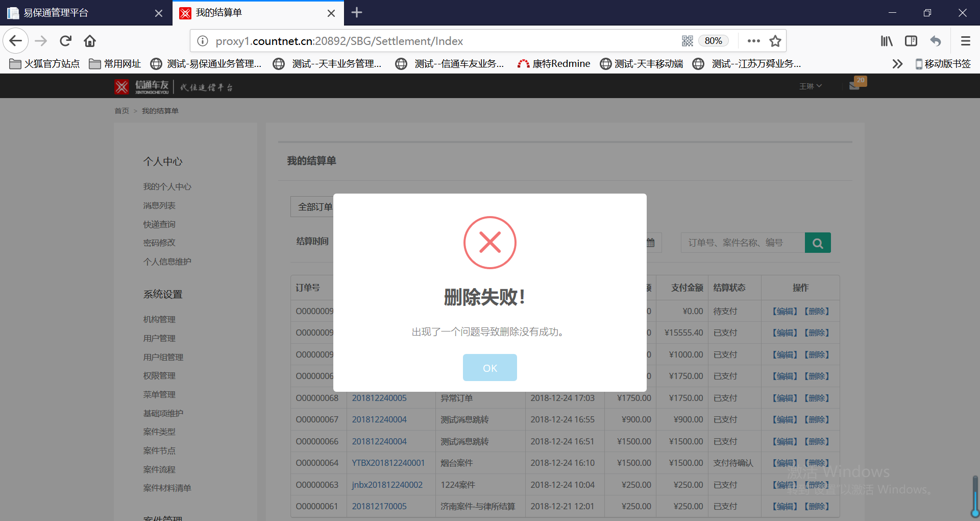Open the 康特Redmine bookmark
The width and height of the screenshot is (980, 521).
tap(554, 64)
